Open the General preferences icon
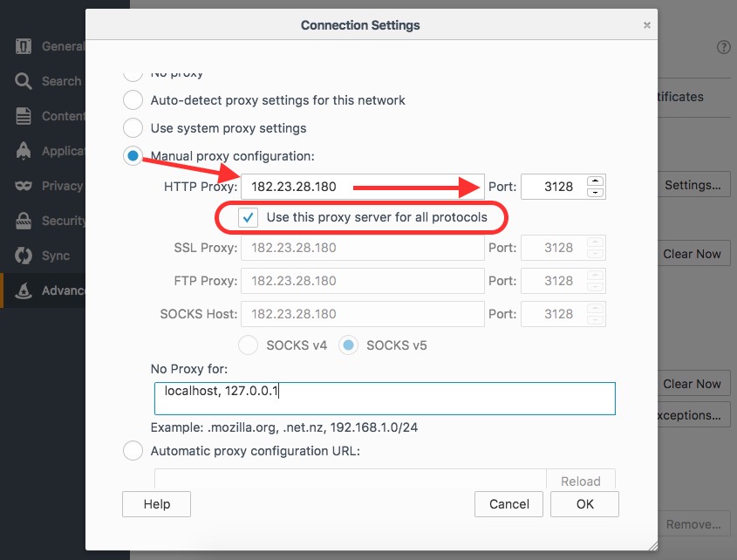Screen dimensions: 737x560 click(x=24, y=46)
